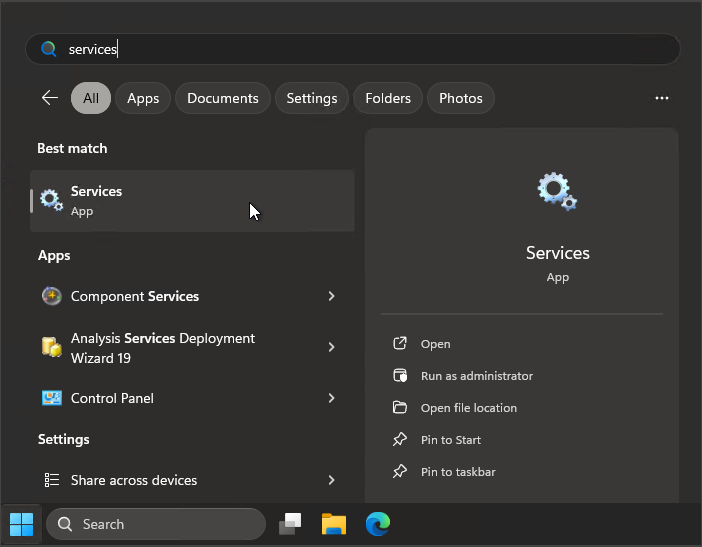Screen dimensions: 702x547
Task: Switch to the Folders filter tab
Action: click(388, 98)
